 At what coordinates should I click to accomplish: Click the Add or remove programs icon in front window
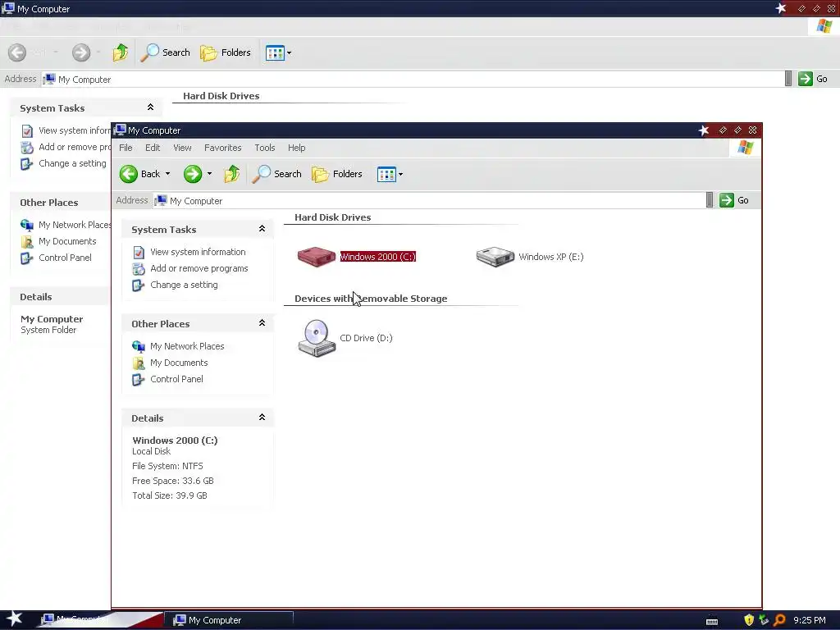[139, 268]
